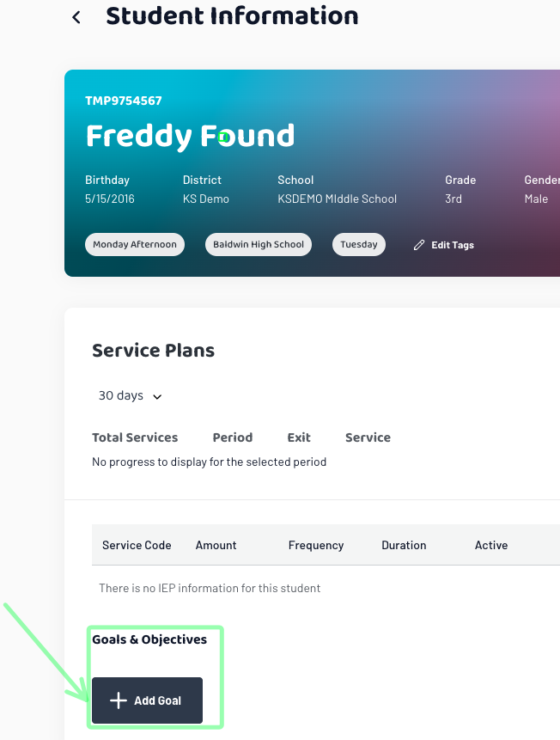This screenshot has height=740, width=560.
Task: Click the Add Goal button
Action: tap(147, 700)
